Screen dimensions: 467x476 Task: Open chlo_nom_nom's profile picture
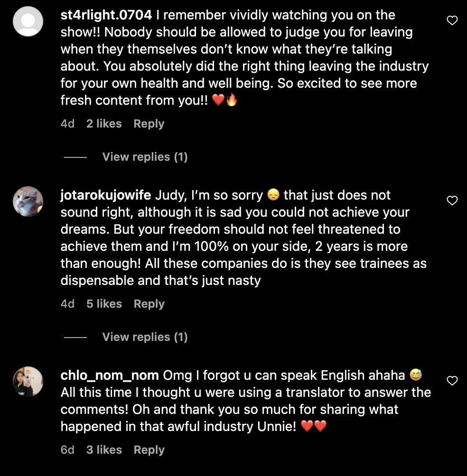tap(28, 382)
